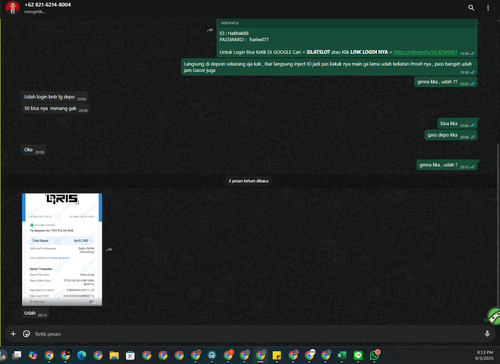Viewport: 500px width, 364px height.
Task: Open contact info for +62 821-6214-8004
Action: tap(47, 5)
